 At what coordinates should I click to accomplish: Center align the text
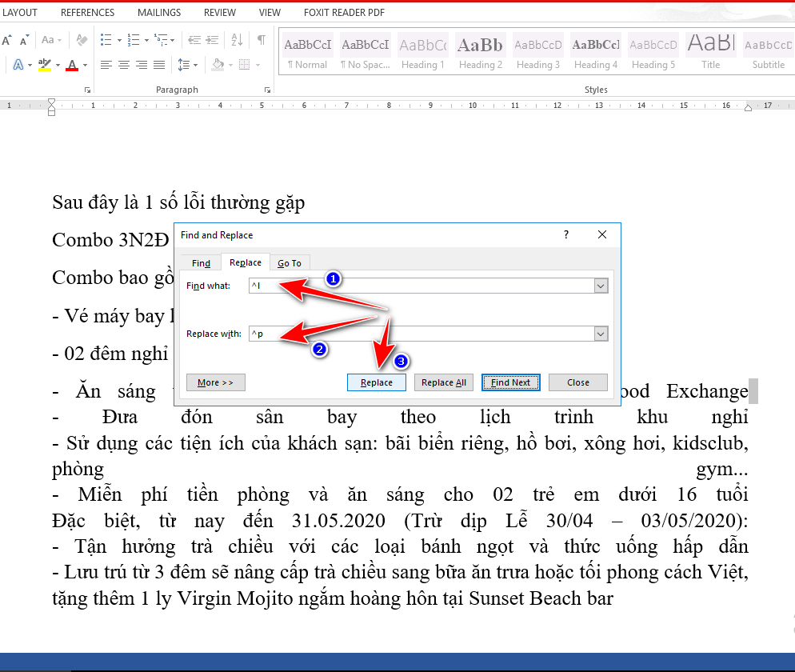click(124, 65)
